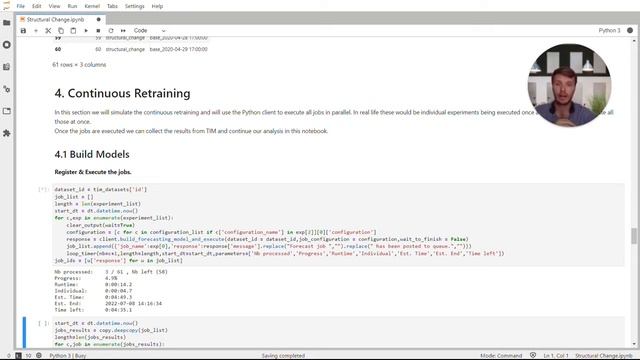The height and width of the screenshot is (360, 640).
Task: Click scrollbar down arrow at bottom right
Action: click(634, 344)
